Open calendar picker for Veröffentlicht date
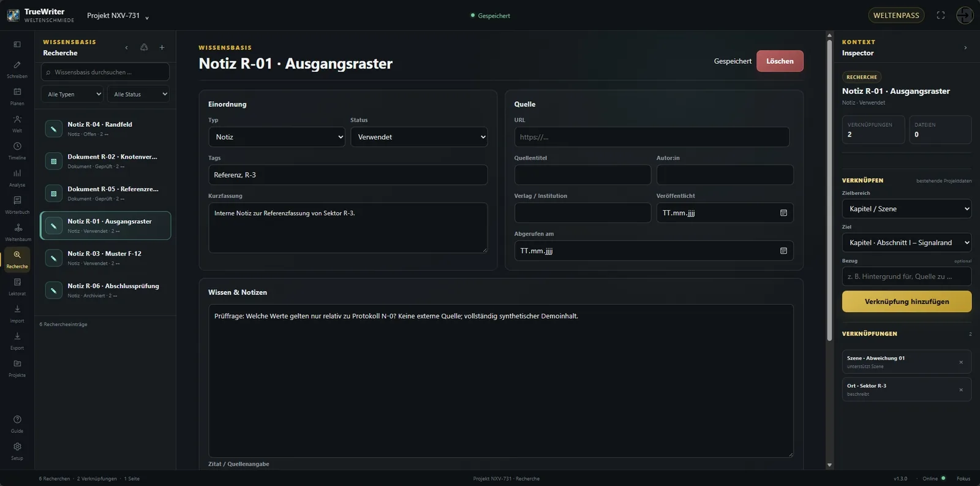The width and height of the screenshot is (980, 486). tap(783, 213)
